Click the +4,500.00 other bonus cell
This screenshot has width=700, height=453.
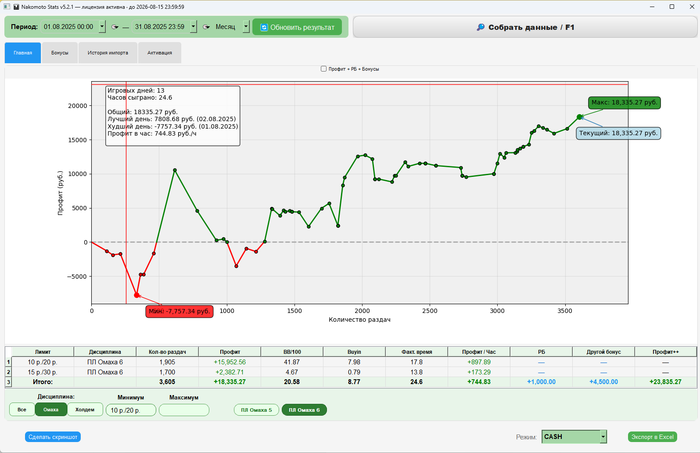coord(604,382)
